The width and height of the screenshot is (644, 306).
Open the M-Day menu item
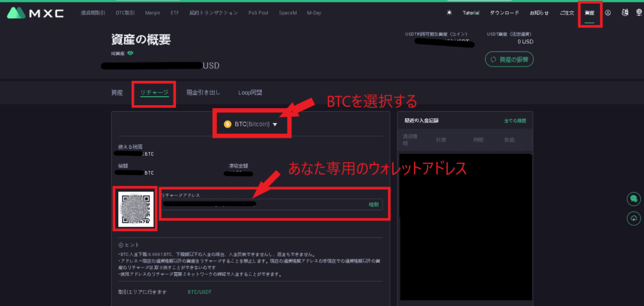tap(314, 13)
